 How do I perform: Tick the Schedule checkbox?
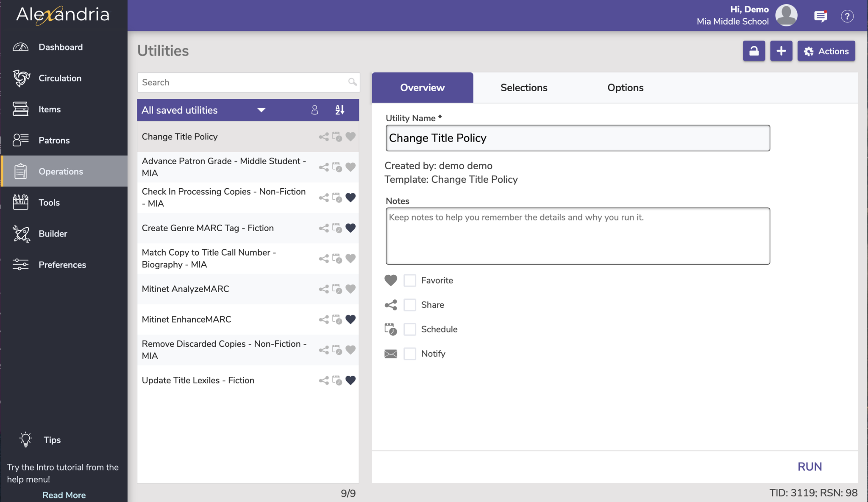click(409, 329)
